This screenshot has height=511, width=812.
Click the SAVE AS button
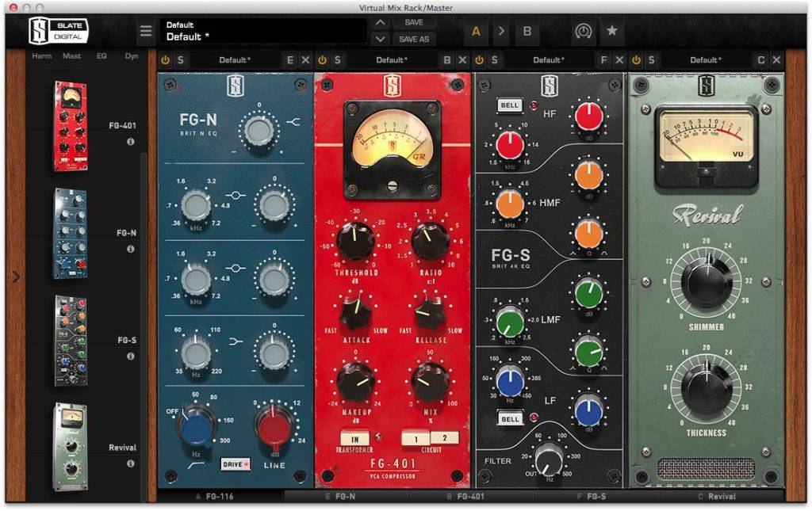click(x=414, y=39)
